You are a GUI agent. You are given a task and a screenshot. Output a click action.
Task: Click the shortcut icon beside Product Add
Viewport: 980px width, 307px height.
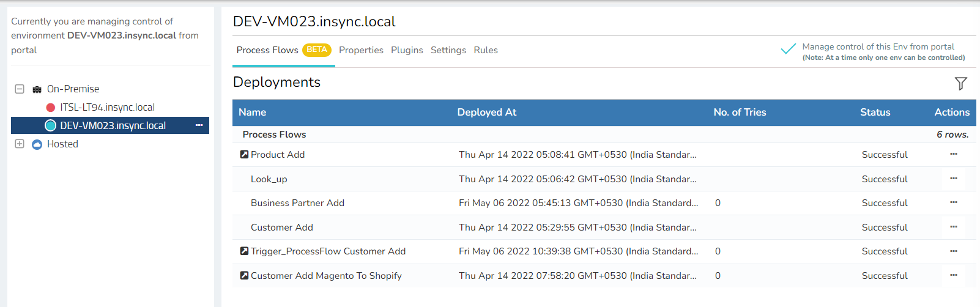[244, 155]
